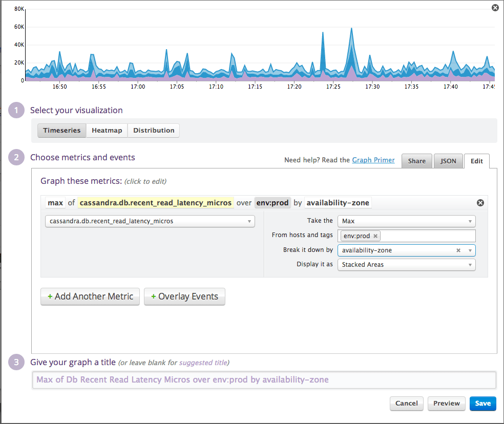Viewport: 504px width, 424px height.
Task: Click Add Another Metric
Action: (90, 296)
